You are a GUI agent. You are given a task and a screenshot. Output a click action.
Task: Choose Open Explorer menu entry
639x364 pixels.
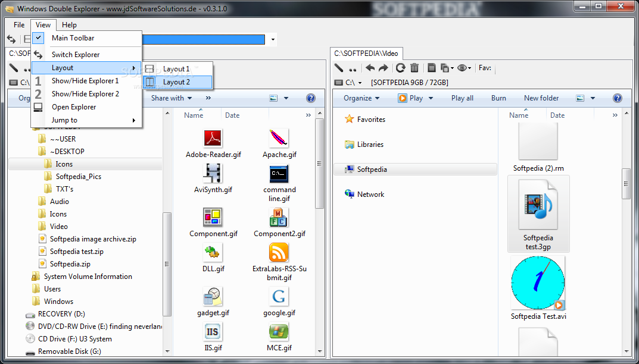(x=86, y=106)
